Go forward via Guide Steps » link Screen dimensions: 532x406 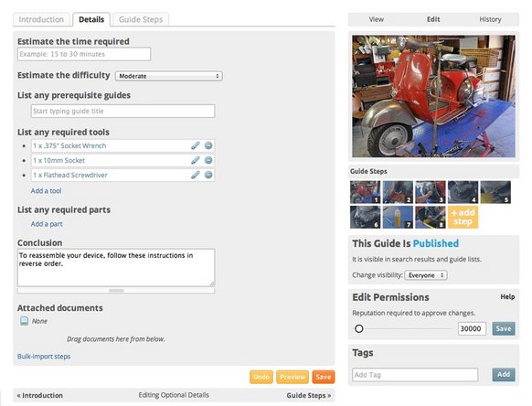tap(308, 395)
